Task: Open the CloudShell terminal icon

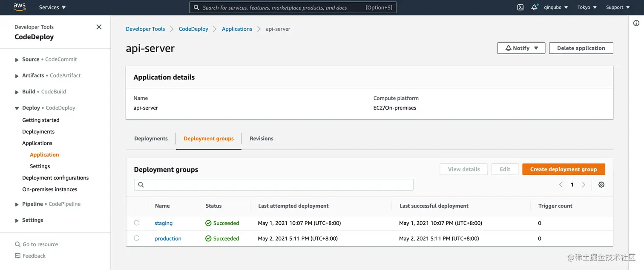Action: pos(520,7)
